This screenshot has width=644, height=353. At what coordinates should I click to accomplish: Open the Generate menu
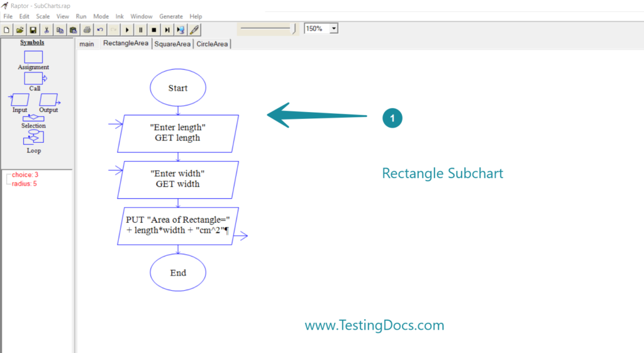tap(171, 16)
